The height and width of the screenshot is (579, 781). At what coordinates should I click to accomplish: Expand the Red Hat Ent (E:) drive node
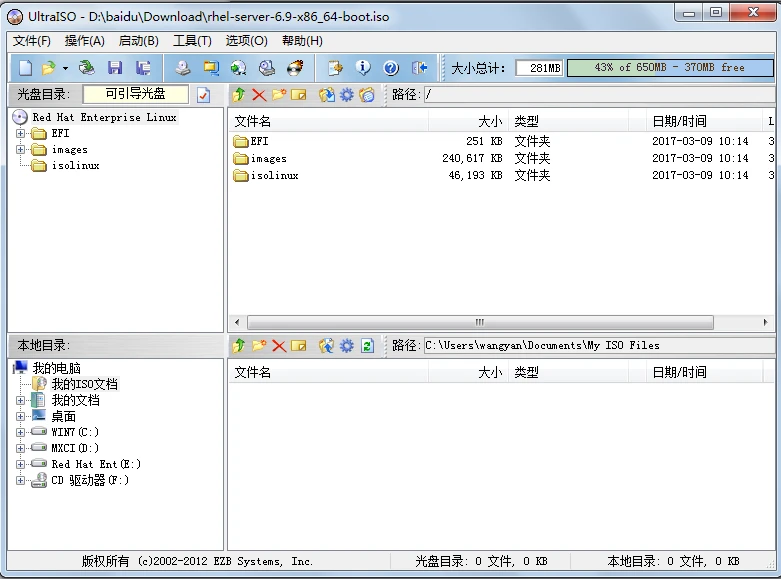[x=20, y=464]
